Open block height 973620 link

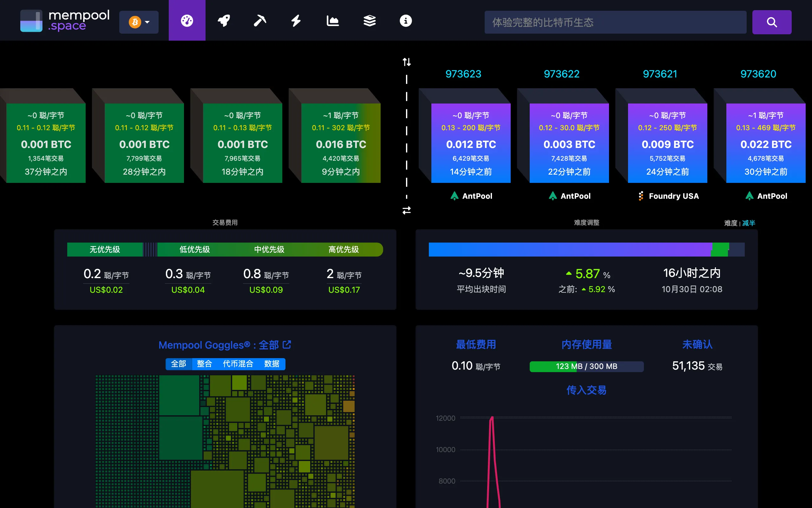(x=758, y=74)
